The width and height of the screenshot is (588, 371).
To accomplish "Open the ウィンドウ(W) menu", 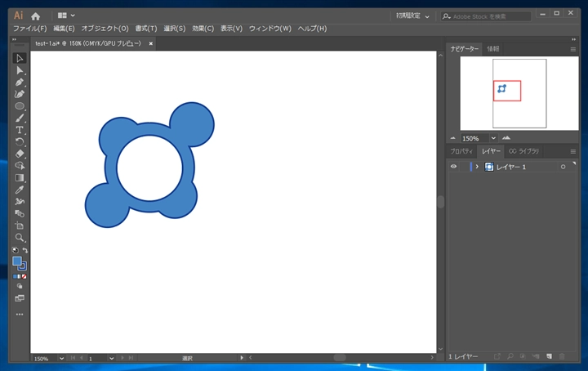I will point(270,29).
